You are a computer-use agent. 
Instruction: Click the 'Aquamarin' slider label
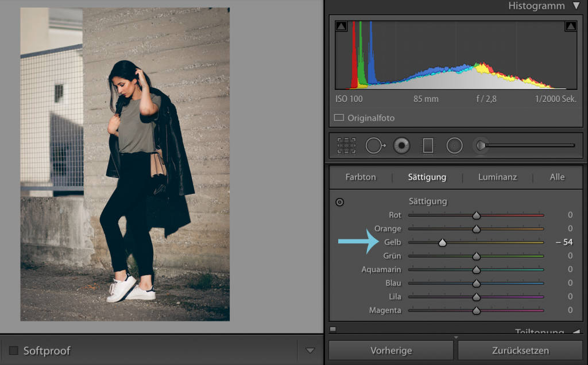click(x=381, y=269)
